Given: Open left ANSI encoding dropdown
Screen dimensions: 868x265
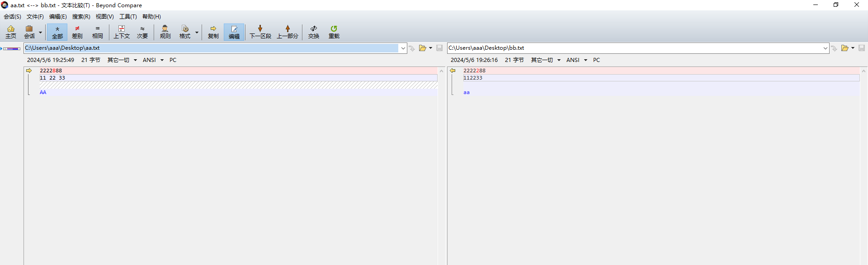Looking at the screenshot, I should click(x=153, y=60).
